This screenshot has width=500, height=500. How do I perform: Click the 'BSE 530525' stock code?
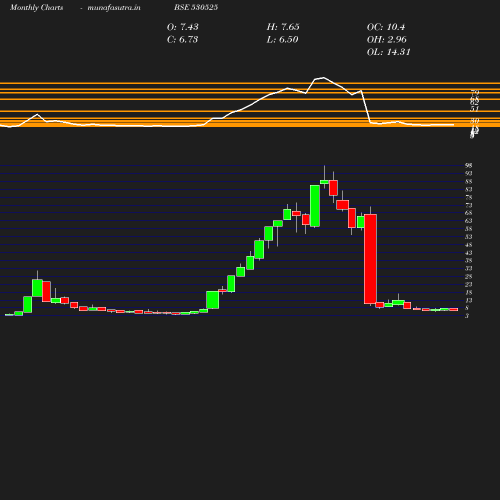tap(196, 7)
